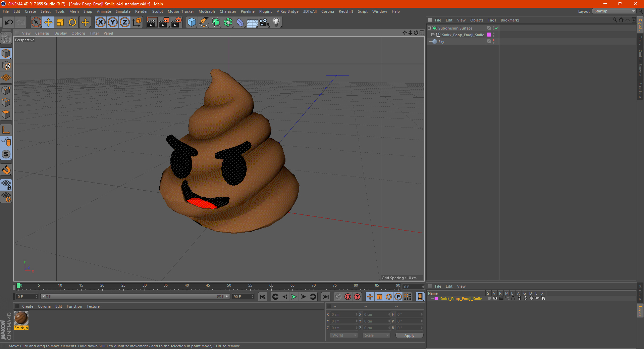644x349 pixels.
Task: Open the spline Pen tool
Action: (x=204, y=22)
